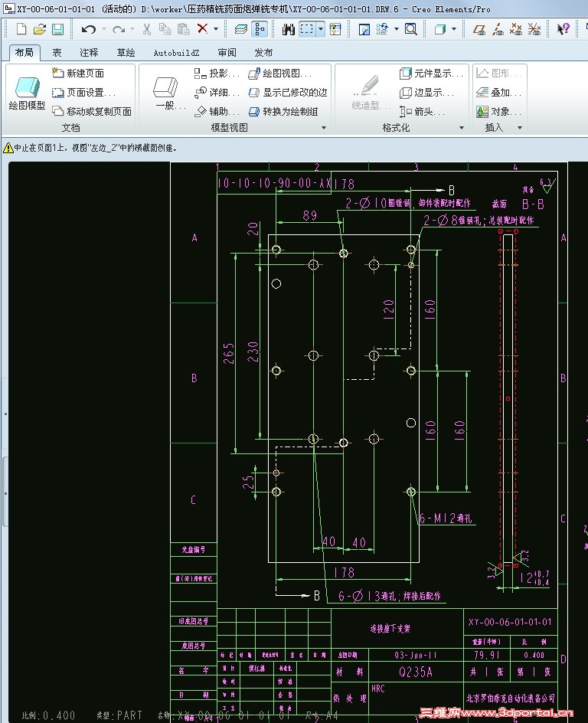
Task: Open 边显示 edge display
Action: coord(426,92)
